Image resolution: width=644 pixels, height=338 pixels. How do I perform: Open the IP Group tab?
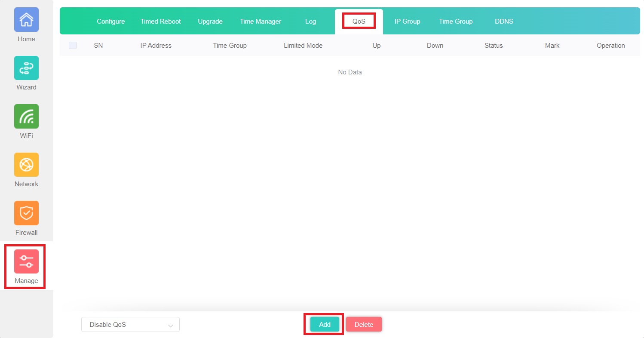tap(407, 22)
